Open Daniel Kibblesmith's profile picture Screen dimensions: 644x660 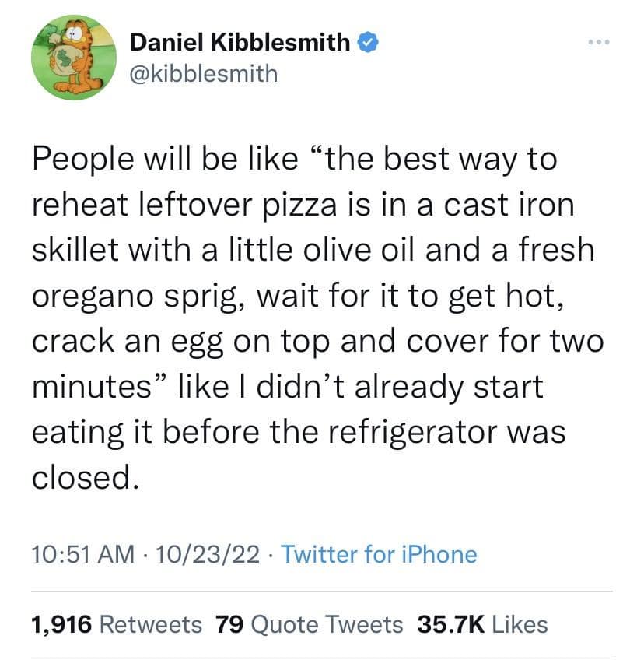(x=75, y=57)
